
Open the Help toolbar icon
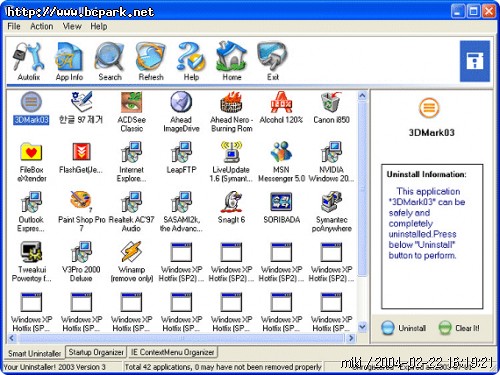[x=191, y=62]
